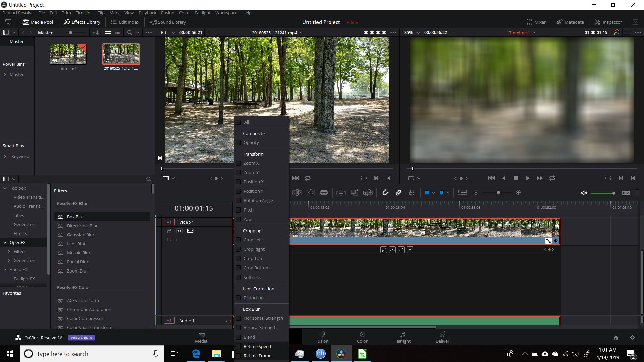The image size is (644, 362).
Task: Click the blue flag icon
Action: click(x=427, y=192)
